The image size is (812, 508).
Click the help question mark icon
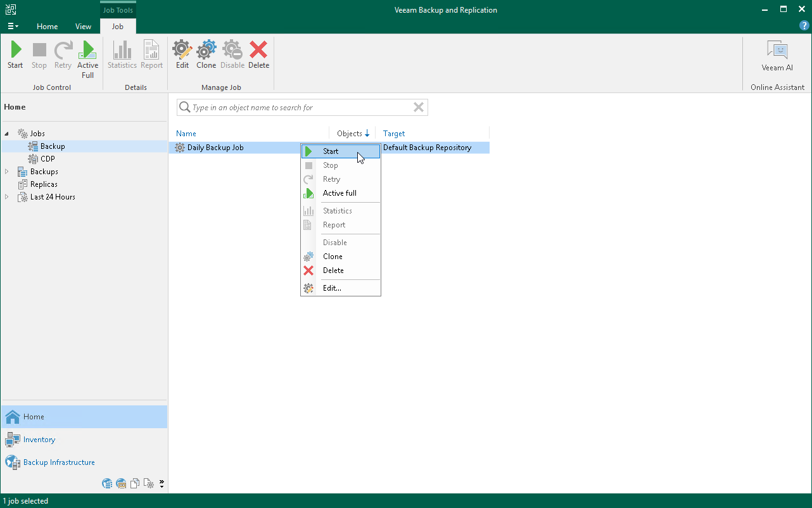(x=804, y=25)
